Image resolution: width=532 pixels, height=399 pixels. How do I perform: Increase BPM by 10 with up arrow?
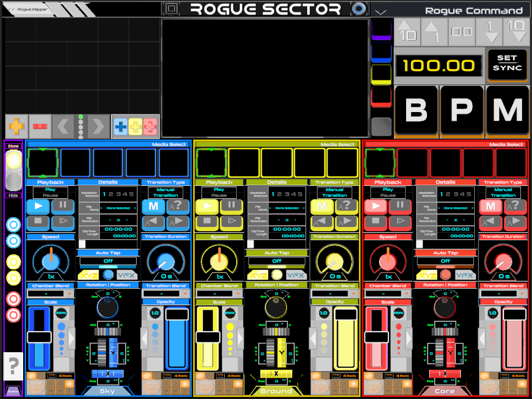tap(407, 32)
